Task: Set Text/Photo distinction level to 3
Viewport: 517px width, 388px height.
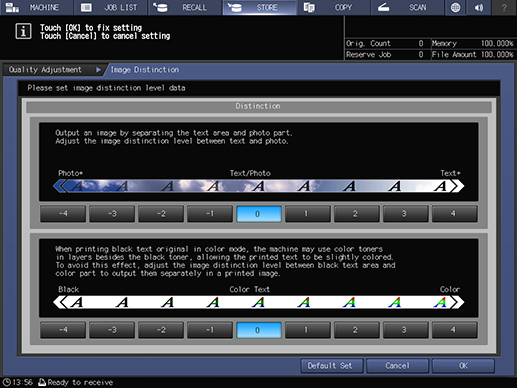Action: [x=406, y=214]
